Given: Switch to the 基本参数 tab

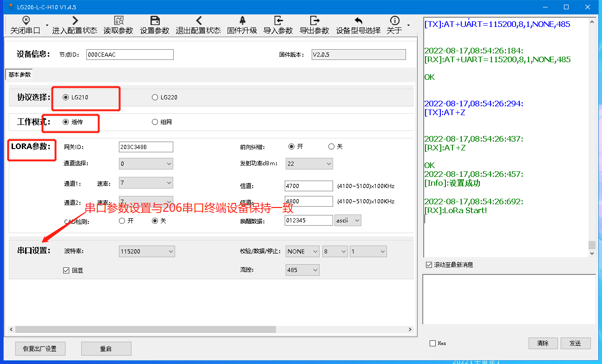Looking at the screenshot, I should (x=20, y=75).
